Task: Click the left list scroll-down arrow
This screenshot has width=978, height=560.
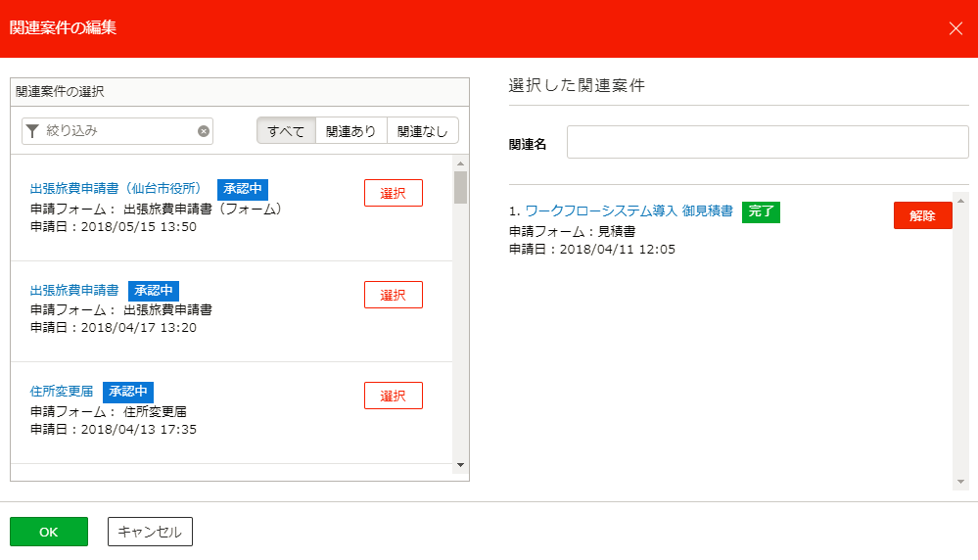Action: (x=460, y=465)
